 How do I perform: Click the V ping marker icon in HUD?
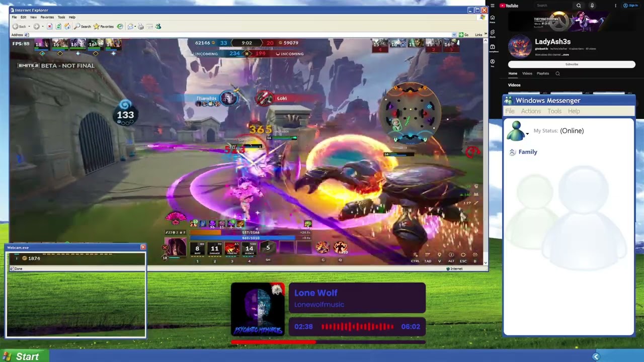click(x=439, y=255)
